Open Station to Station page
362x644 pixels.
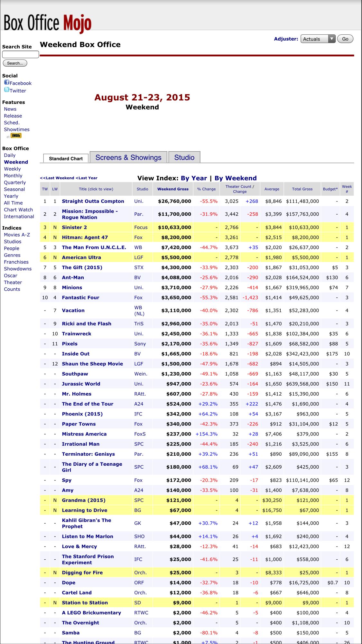tap(85, 603)
